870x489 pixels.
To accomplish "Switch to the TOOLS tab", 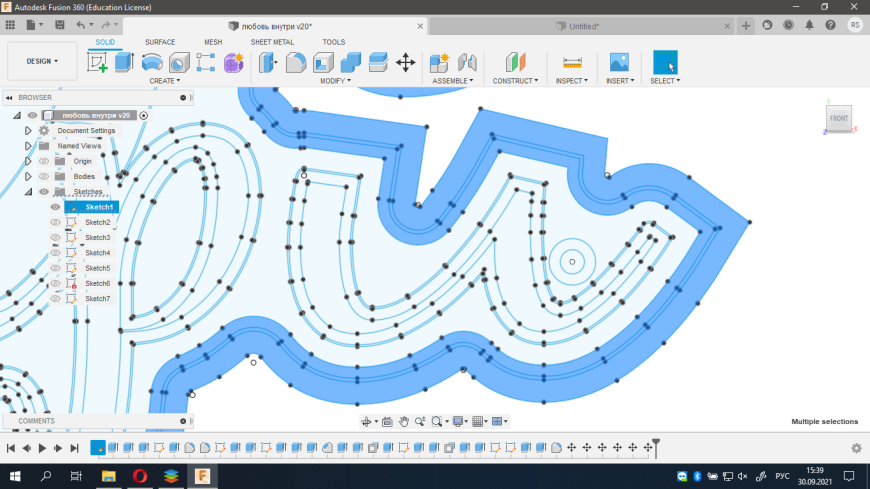I will click(x=333, y=42).
